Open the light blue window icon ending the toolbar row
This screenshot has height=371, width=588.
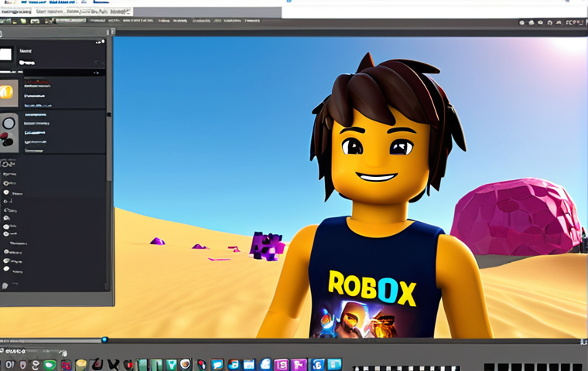pyautogui.click(x=334, y=364)
